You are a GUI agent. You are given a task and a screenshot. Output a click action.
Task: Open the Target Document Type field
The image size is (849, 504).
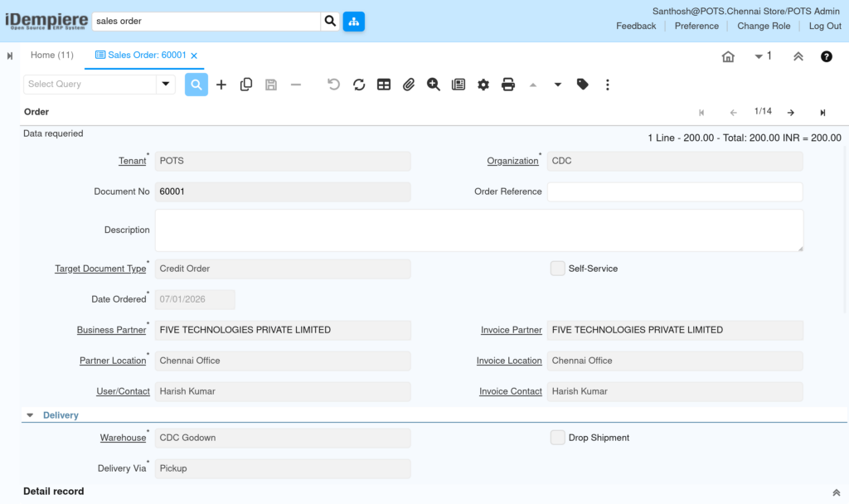(x=283, y=269)
